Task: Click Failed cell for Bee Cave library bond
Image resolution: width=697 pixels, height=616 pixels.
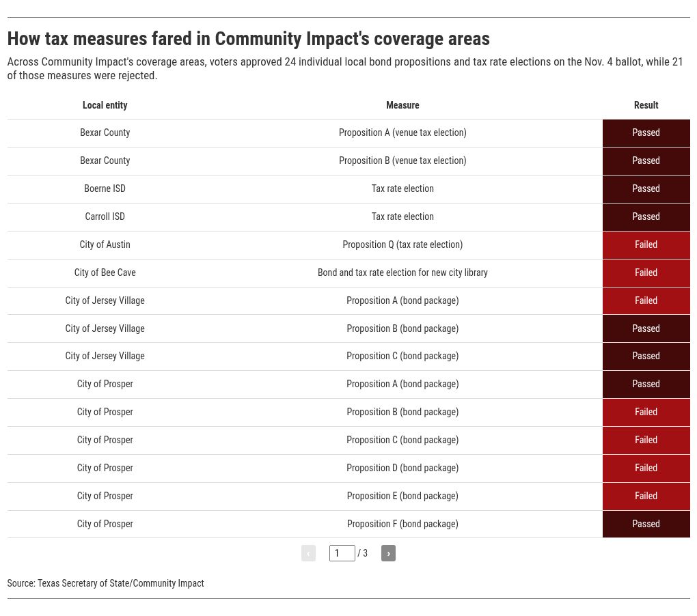Action: pyautogui.click(x=646, y=272)
